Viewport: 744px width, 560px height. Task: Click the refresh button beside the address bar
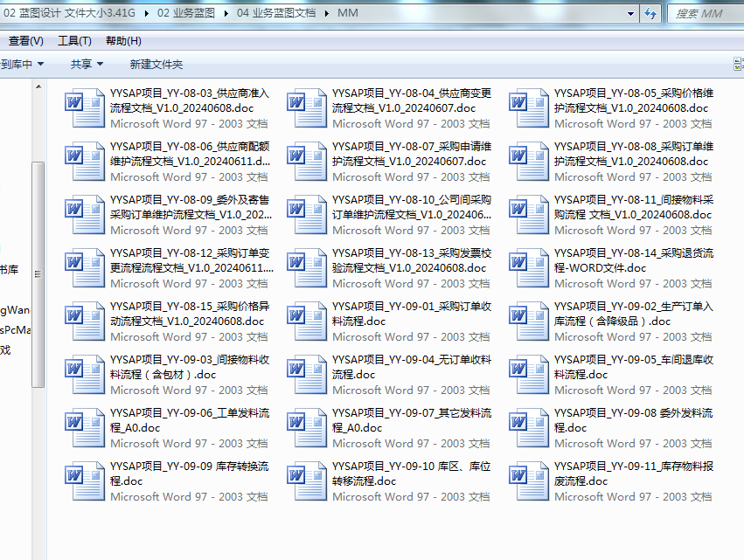(x=650, y=13)
